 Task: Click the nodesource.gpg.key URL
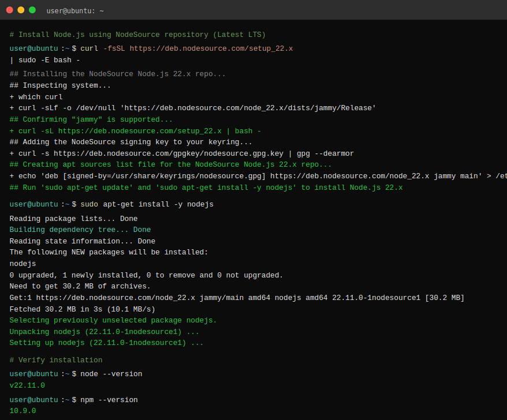pos(169,153)
